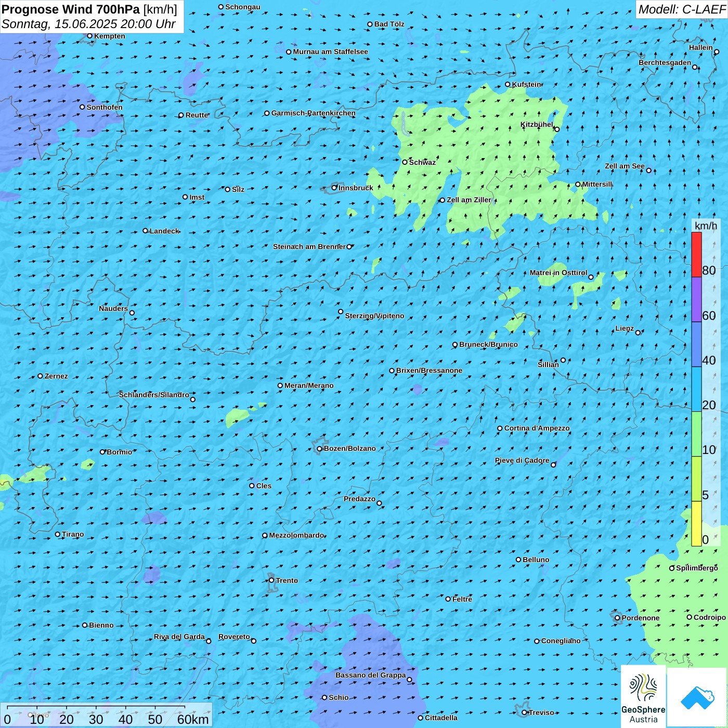Click the 'Feltre' label
Viewport: 728px width, 728px height.
point(462,599)
